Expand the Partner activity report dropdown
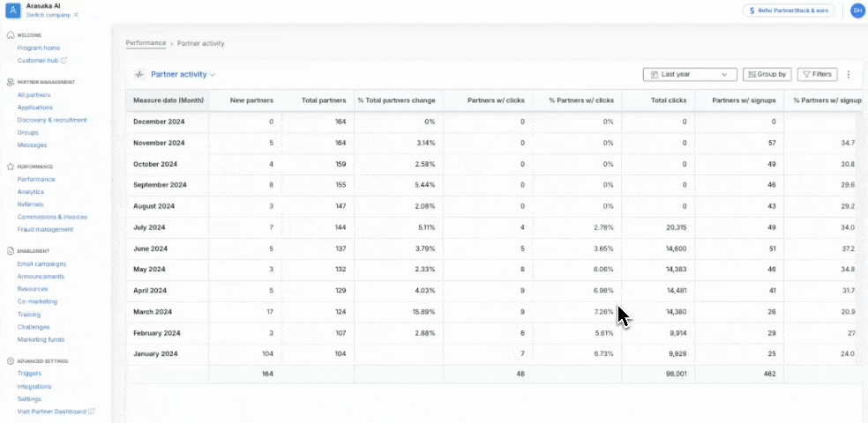 pos(183,74)
